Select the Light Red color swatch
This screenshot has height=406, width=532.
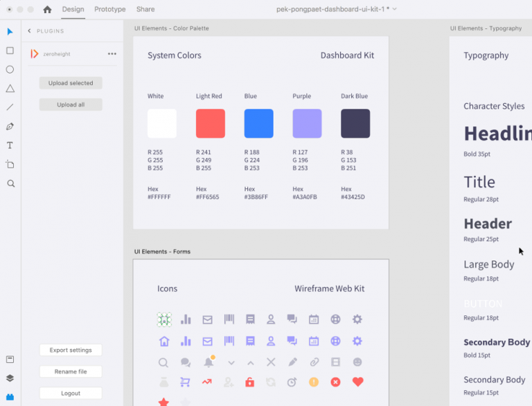click(210, 123)
